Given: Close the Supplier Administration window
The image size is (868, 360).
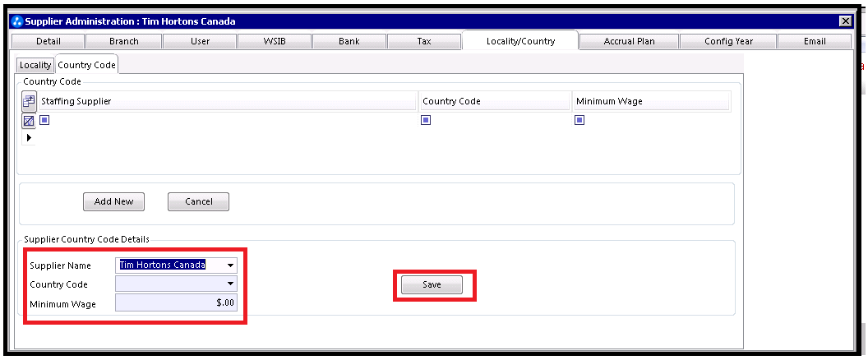Looking at the screenshot, I should coord(845,21).
